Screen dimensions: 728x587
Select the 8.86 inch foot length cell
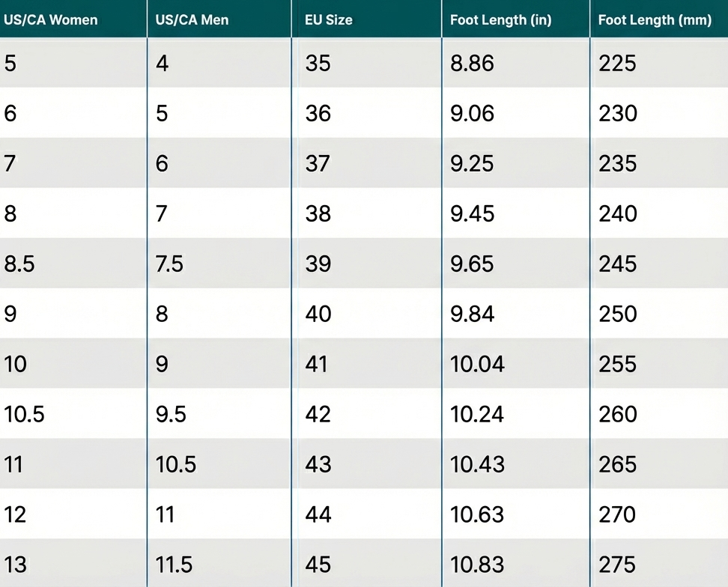(x=472, y=64)
